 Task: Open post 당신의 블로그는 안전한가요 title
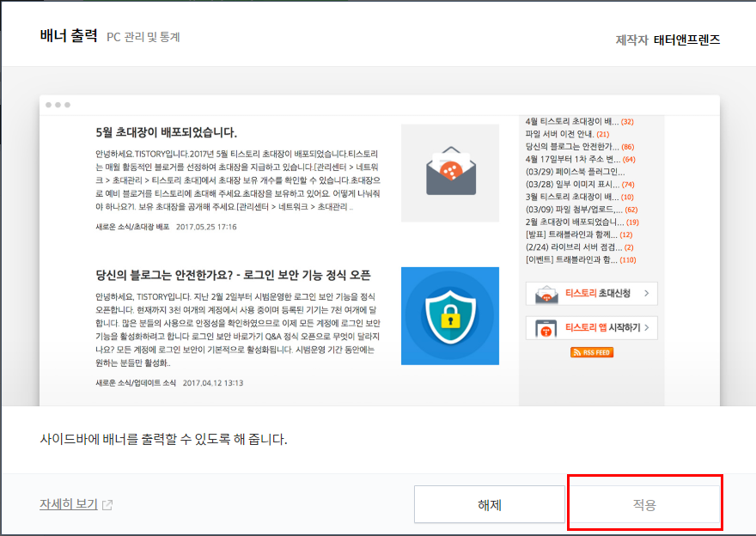233,275
